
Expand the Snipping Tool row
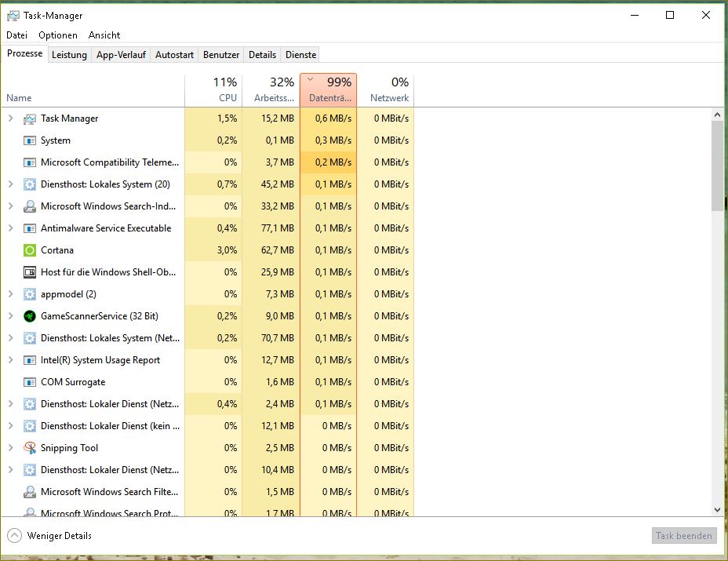11,448
